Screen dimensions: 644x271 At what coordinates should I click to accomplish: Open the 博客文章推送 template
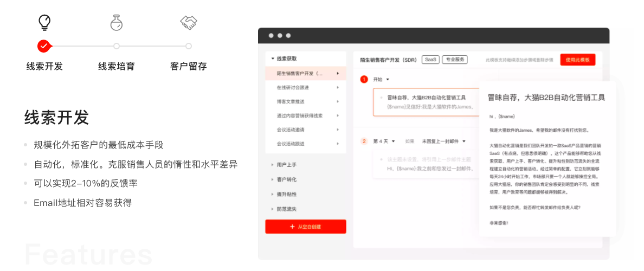(291, 101)
